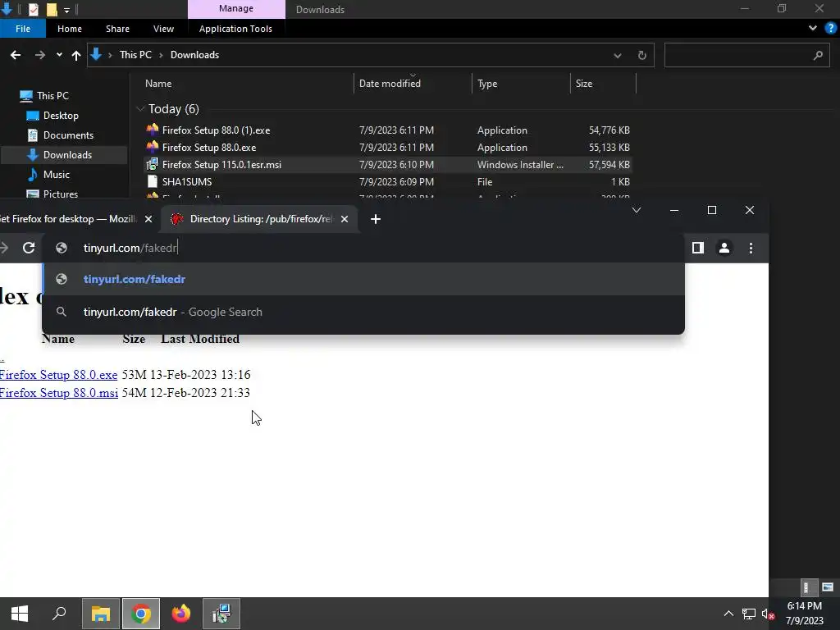
Task: Open the Chrome profile icon
Action: (724, 248)
